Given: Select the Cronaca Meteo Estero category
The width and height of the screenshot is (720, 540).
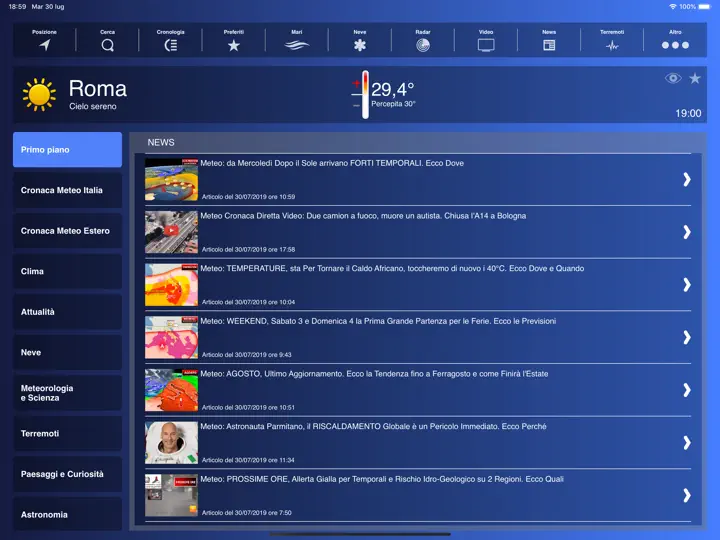Looking at the screenshot, I should [68, 231].
